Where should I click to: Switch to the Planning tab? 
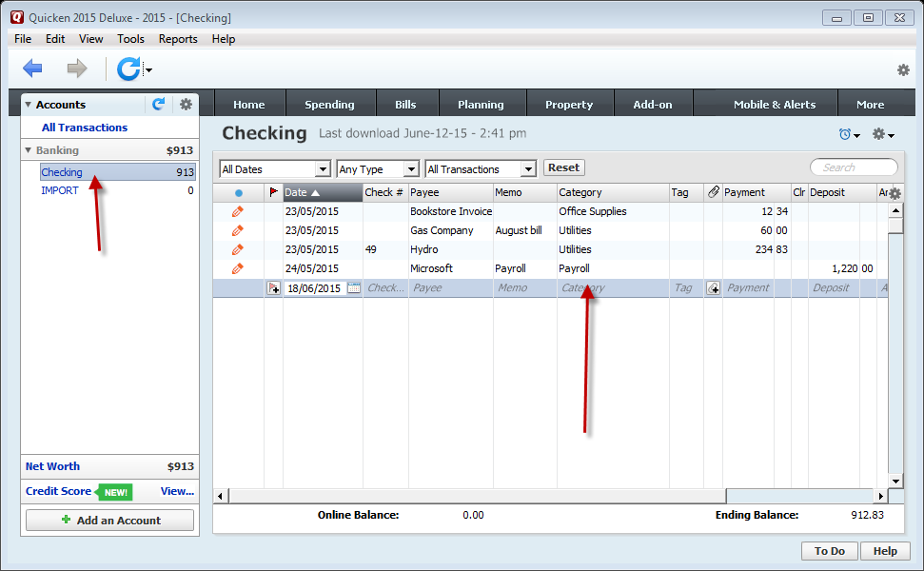481,105
